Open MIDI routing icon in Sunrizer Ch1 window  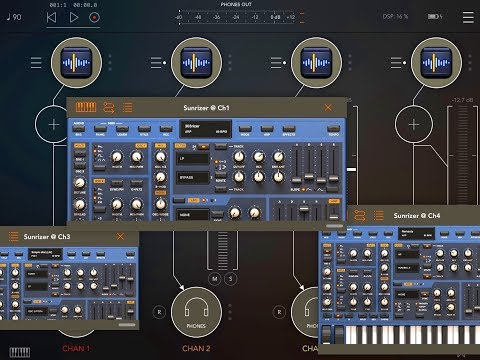click(x=109, y=107)
